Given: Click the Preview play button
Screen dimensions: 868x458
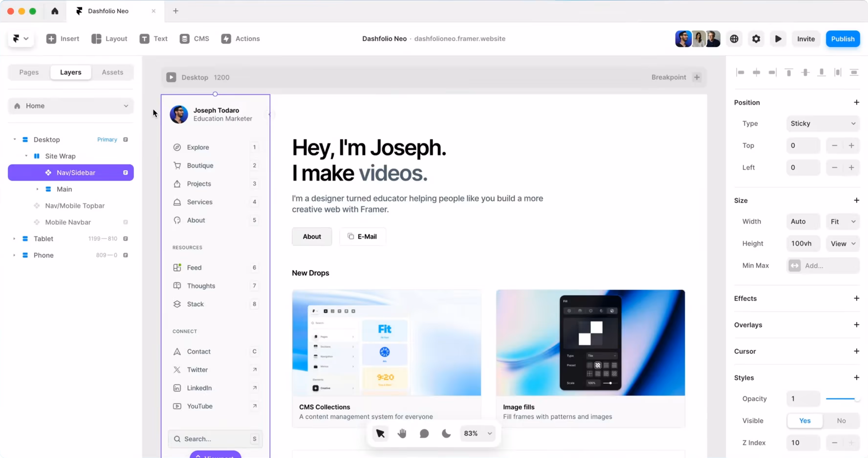Looking at the screenshot, I should [x=778, y=39].
